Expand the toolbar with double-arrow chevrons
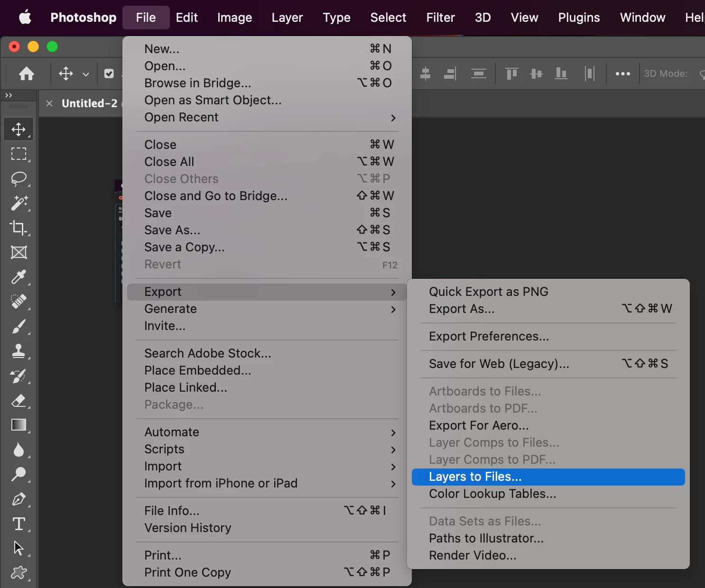Screen dimensions: 705x588 pyautogui.click(x=9, y=95)
